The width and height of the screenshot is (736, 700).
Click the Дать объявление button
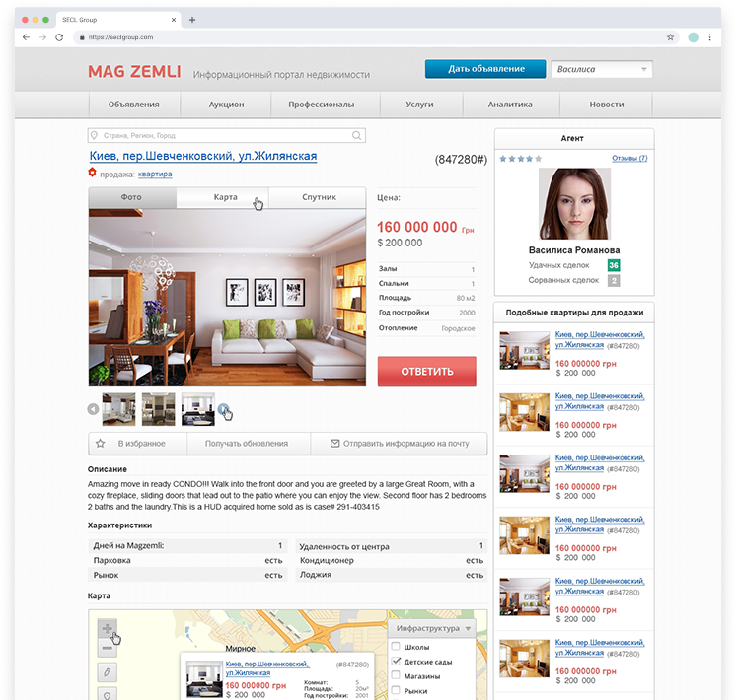pos(485,69)
